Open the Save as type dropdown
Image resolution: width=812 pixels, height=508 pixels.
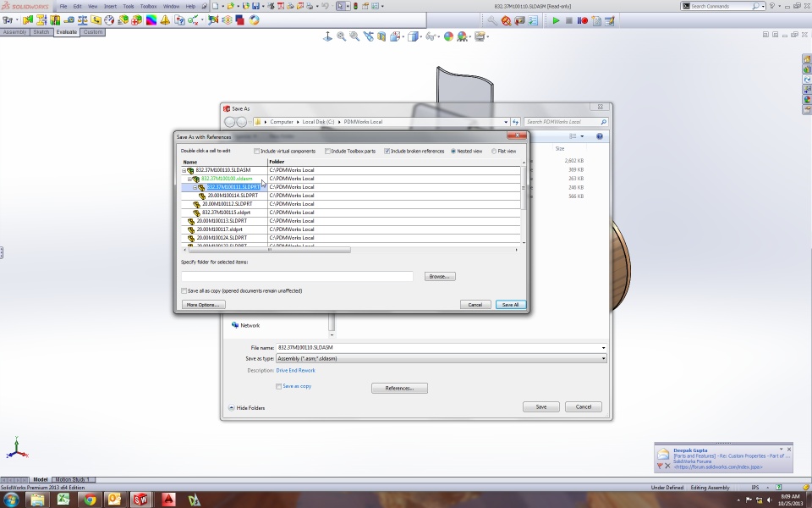[603, 359]
